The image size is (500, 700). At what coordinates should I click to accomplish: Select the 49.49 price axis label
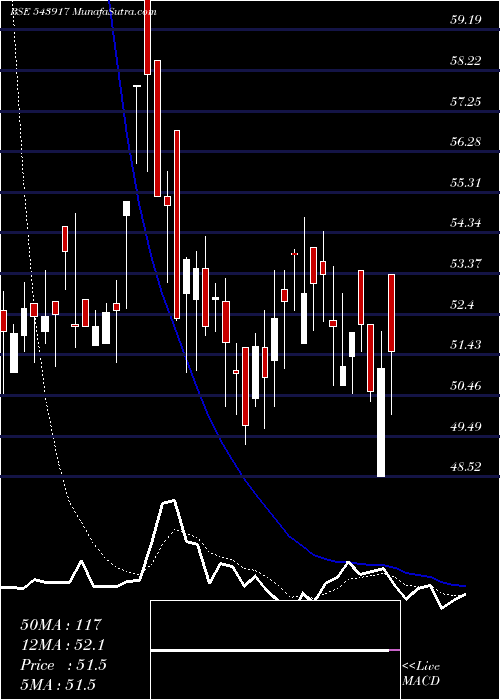point(466,426)
